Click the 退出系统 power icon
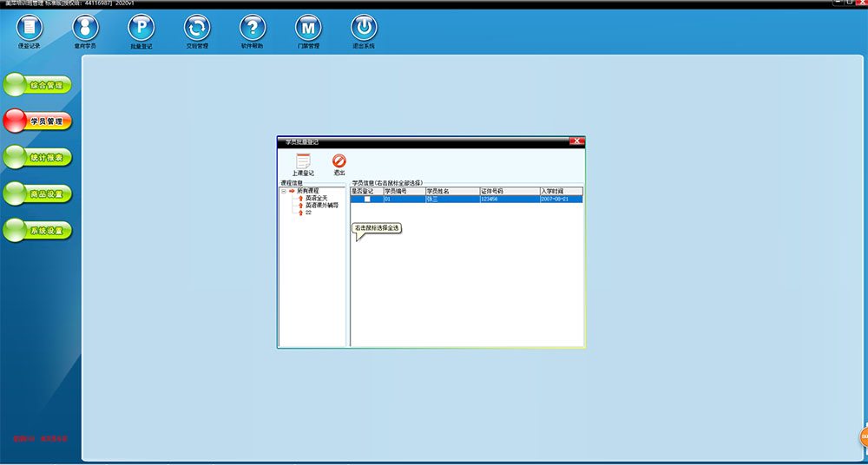Screen dimensions: 868x465 364,29
